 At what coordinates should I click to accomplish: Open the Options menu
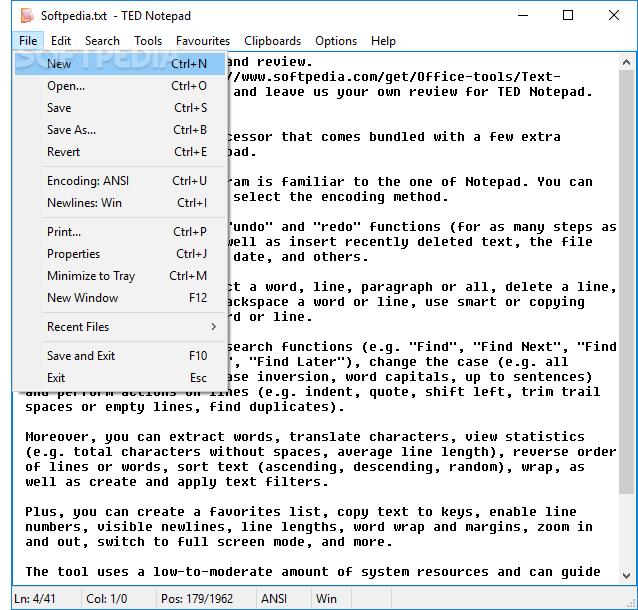(x=336, y=41)
